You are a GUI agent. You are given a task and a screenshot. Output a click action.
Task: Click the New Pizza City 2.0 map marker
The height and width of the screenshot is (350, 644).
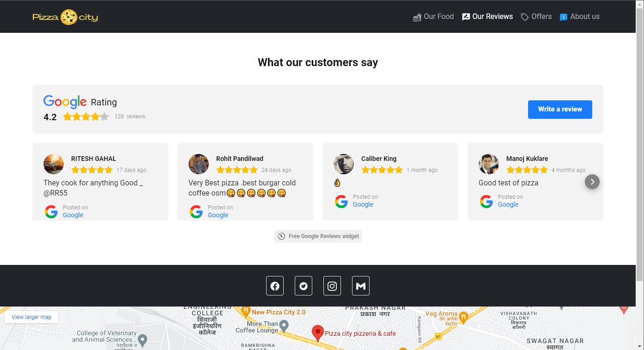coord(246,311)
